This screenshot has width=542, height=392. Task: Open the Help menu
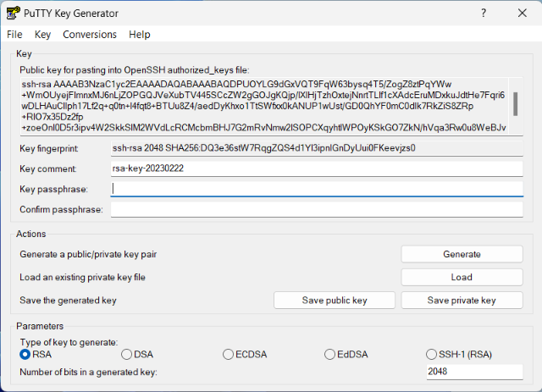pyautogui.click(x=140, y=35)
